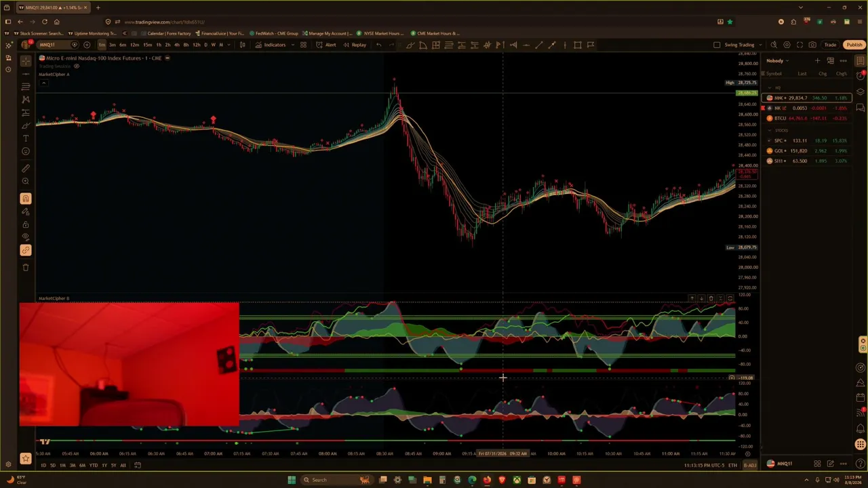This screenshot has width=868, height=488.
Task: Open Alerts panel clock icon in right sidebar
Action: click(x=861, y=76)
